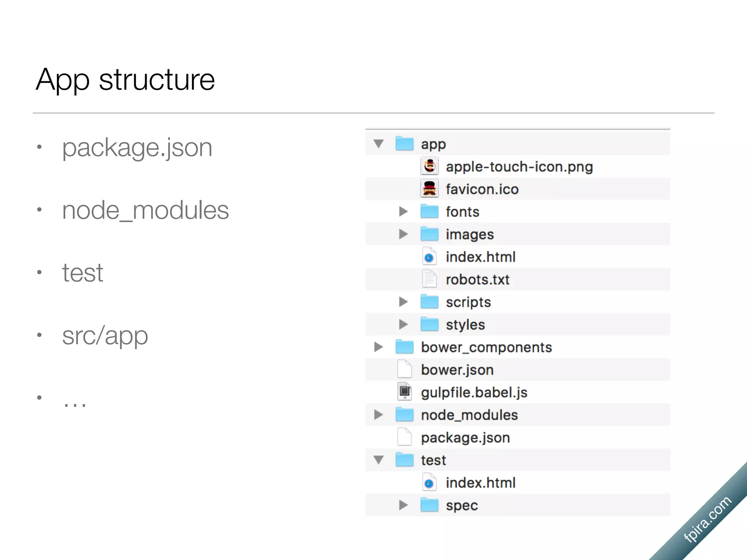The height and width of the screenshot is (560, 747).
Task: Click the fonts folder icon
Action: tap(429, 211)
